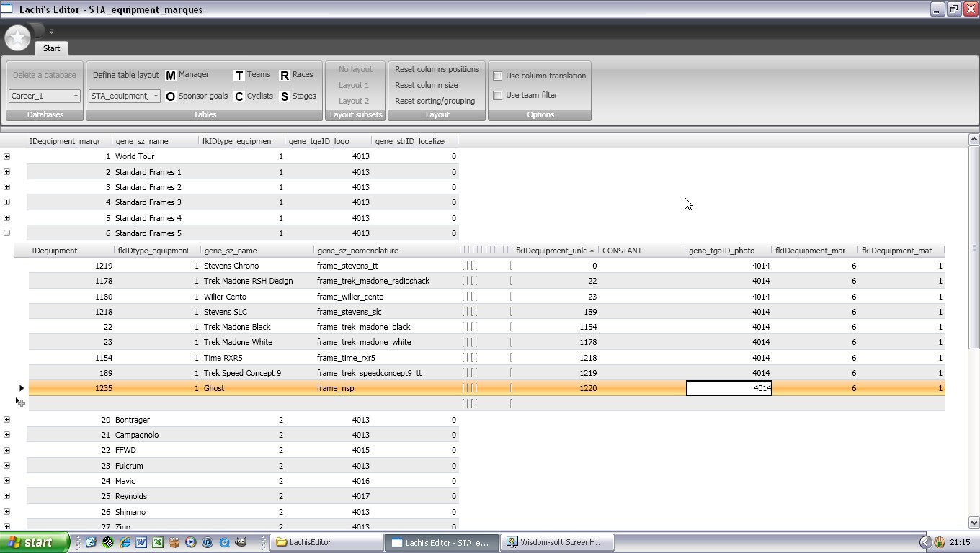Open the Races table via R icon
980x553 pixels.
tap(285, 76)
